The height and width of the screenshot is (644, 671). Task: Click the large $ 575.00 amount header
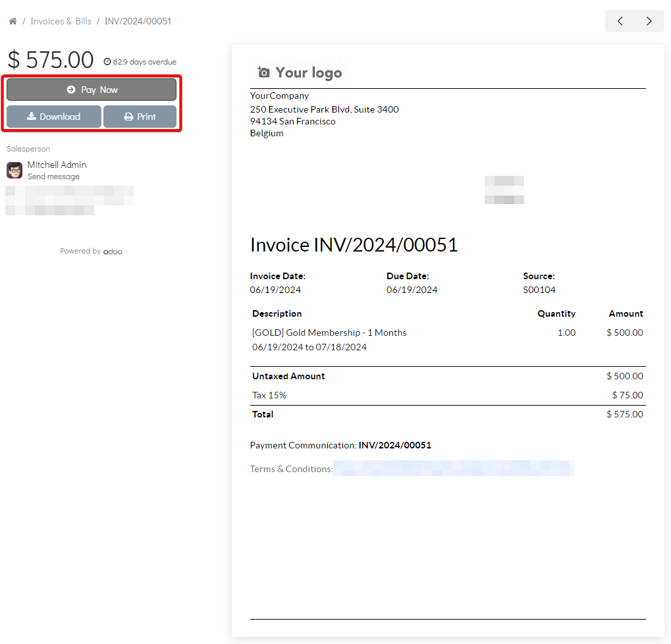coord(51,60)
